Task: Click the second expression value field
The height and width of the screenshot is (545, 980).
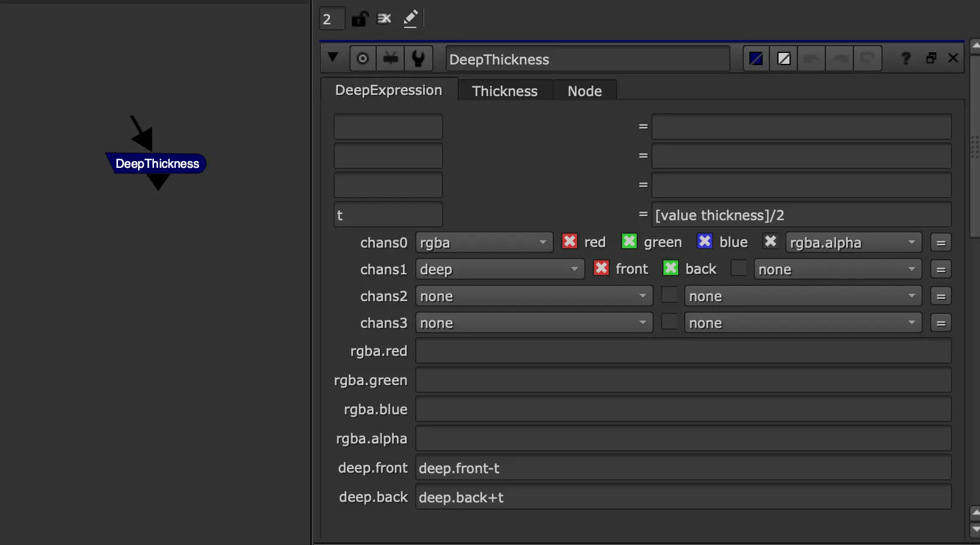Action: 801,156
